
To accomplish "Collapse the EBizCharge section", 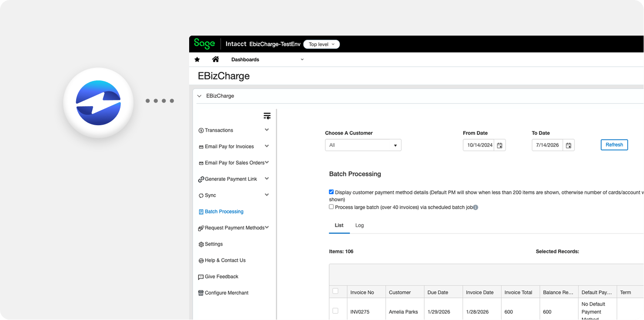I will tap(199, 96).
